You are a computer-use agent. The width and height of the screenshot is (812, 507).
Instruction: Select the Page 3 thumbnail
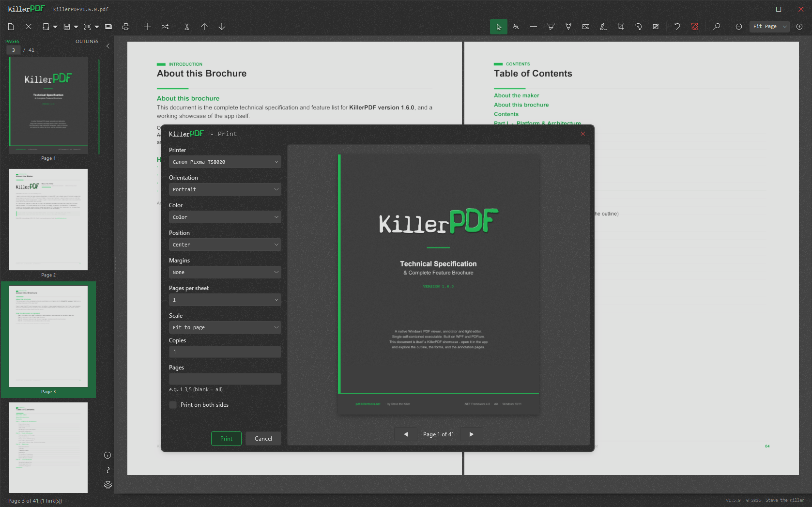click(48, 336)
